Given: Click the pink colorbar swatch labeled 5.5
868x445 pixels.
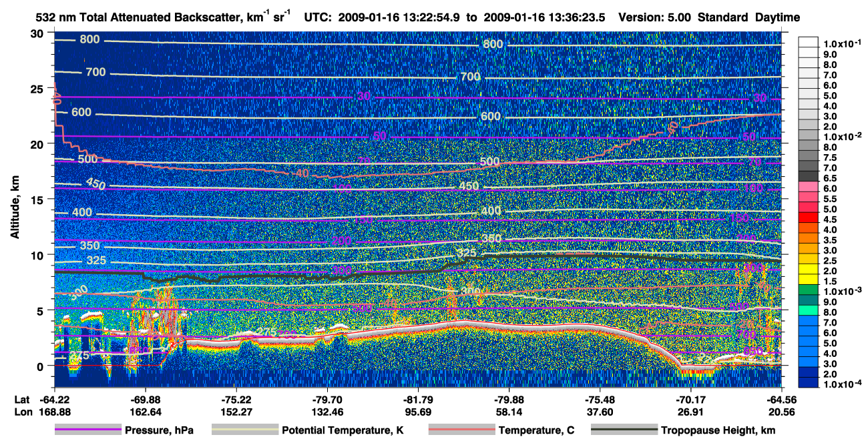Looking at the screenshot, I should point(809,197).
